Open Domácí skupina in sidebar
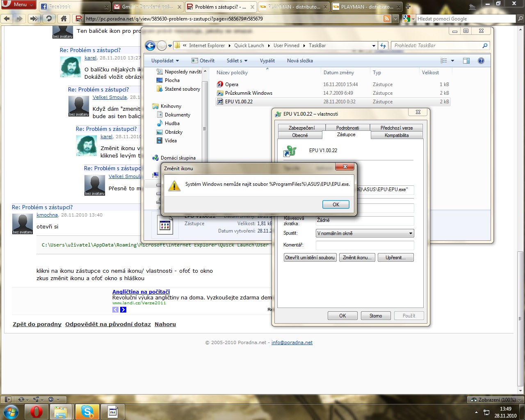The image size is (525, 420). (178, 158)
